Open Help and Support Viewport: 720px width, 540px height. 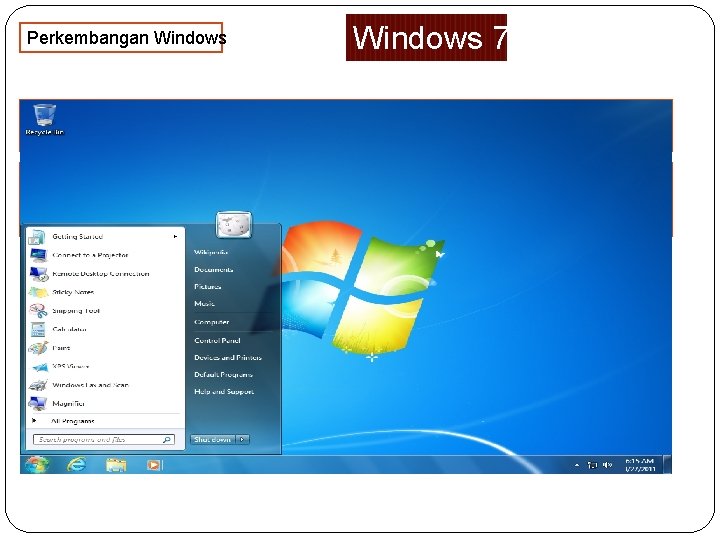tap(224, 391)
